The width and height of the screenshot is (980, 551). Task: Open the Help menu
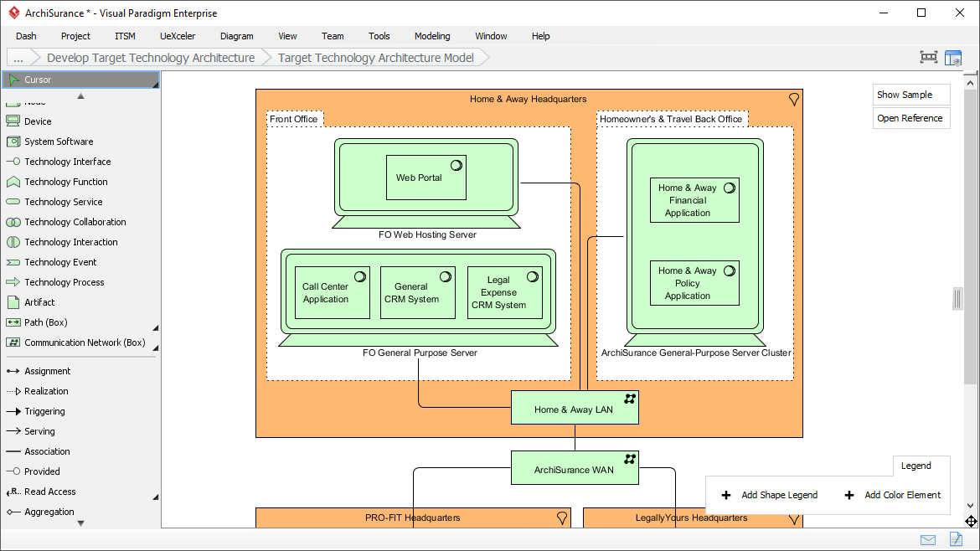coord(540,36)
